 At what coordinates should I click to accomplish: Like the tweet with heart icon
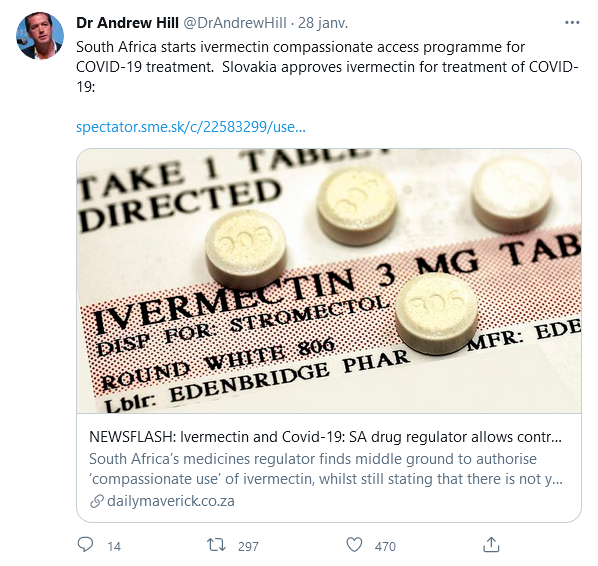tap(354, 545)
